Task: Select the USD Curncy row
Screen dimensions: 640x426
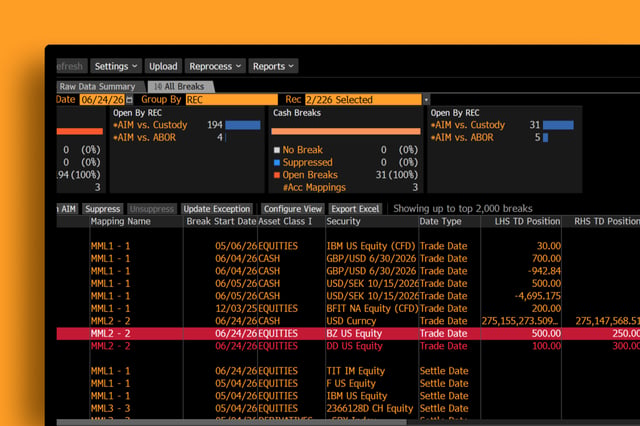Action: [x=348, y=321]
